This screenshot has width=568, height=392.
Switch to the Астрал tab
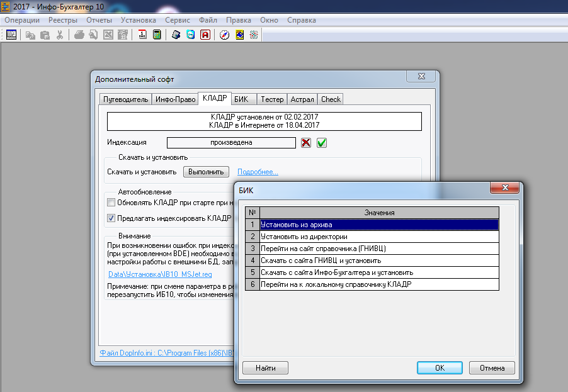302,99
